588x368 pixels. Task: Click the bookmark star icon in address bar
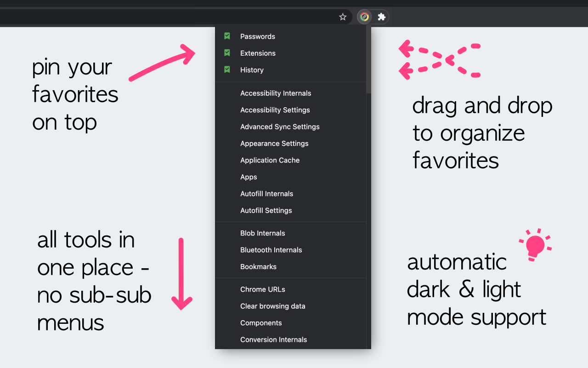[x=343, y=17]
